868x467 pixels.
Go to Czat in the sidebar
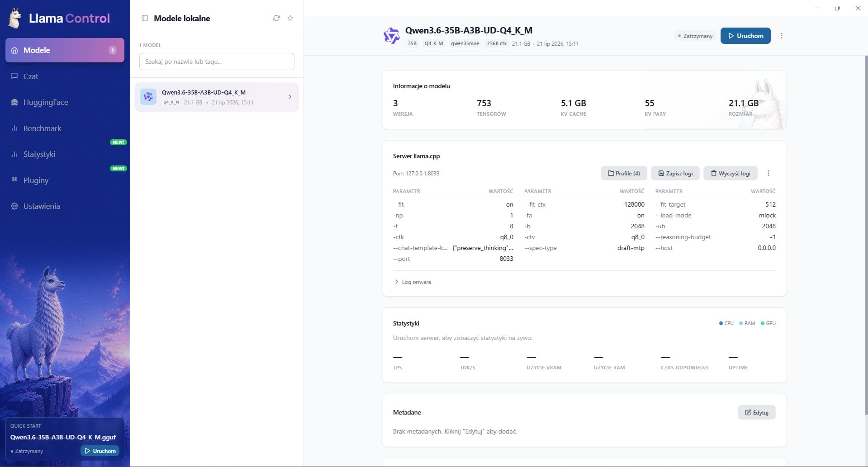[x=65, y=76]
